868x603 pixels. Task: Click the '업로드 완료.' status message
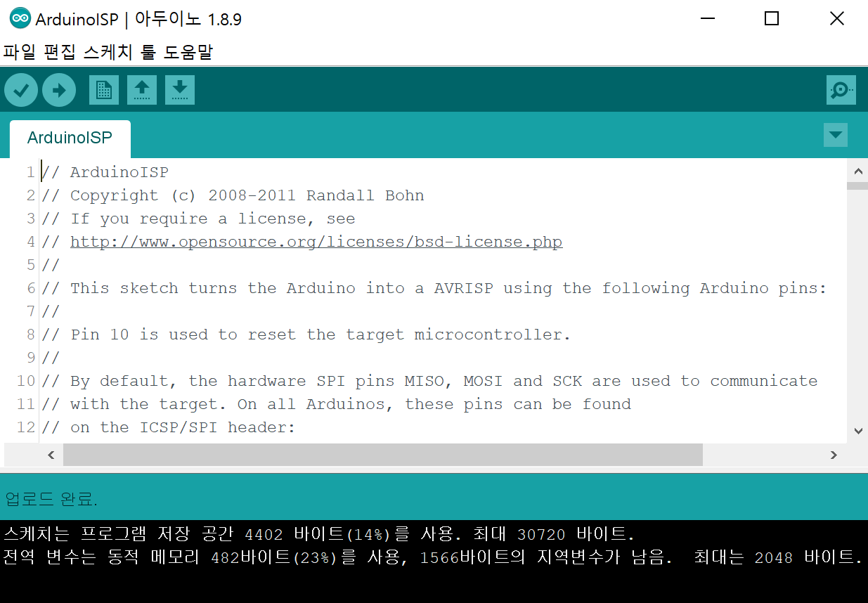(51, 500)
